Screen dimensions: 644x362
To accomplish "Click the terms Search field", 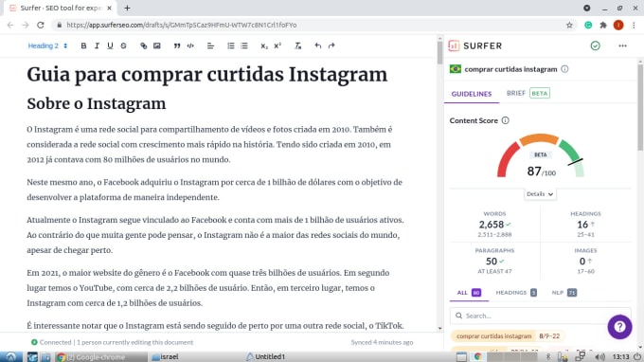I will pyautogui.click(x=540, y=316).
